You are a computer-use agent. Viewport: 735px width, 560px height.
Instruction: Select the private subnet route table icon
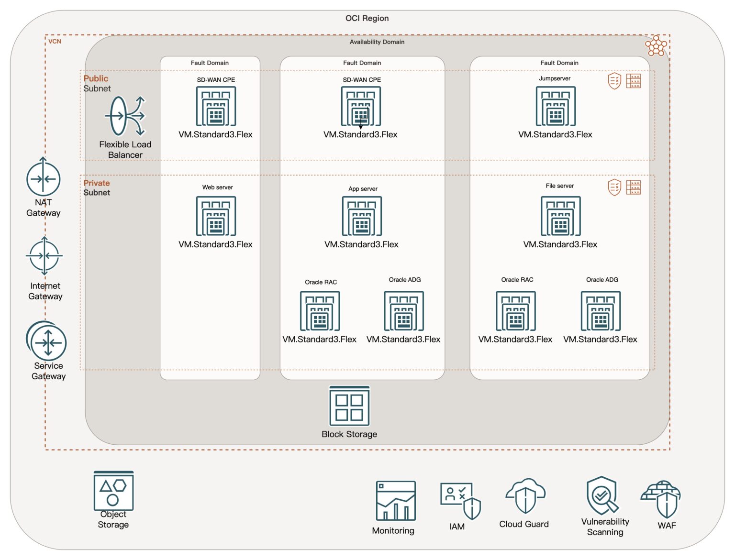tap(634, 187)
